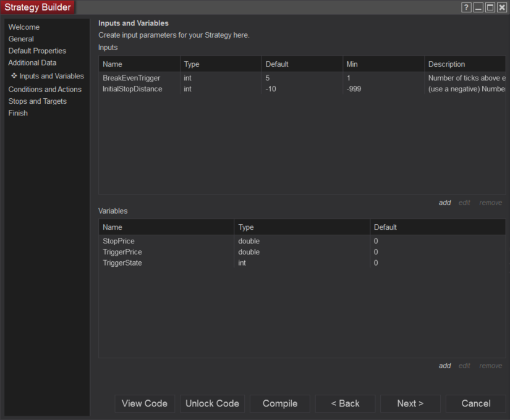Viewport: 510px width, 420px height.
Task: Open Default Properties step
Action: (x=37, y=51)
